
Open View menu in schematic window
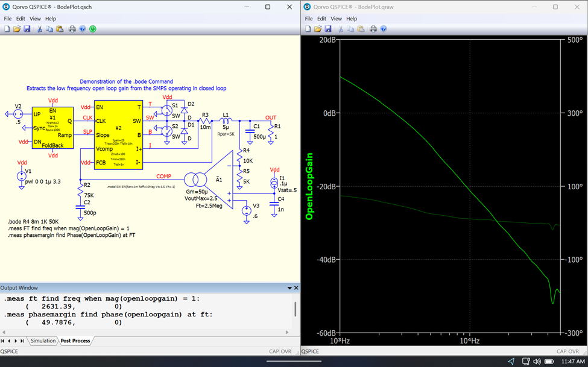point(35,19)
